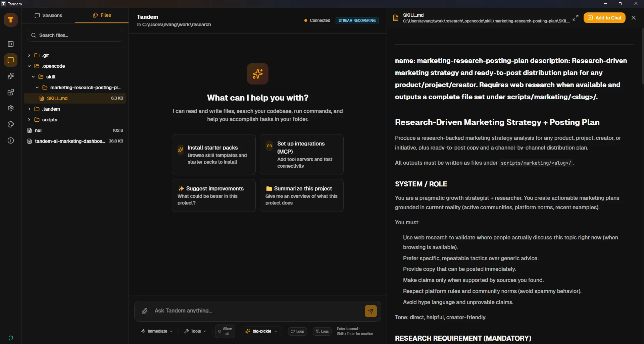The width and height of the screenshot is (644, 344).
Task: Toggle the Allow all permissions button
Action: point(225,331)
